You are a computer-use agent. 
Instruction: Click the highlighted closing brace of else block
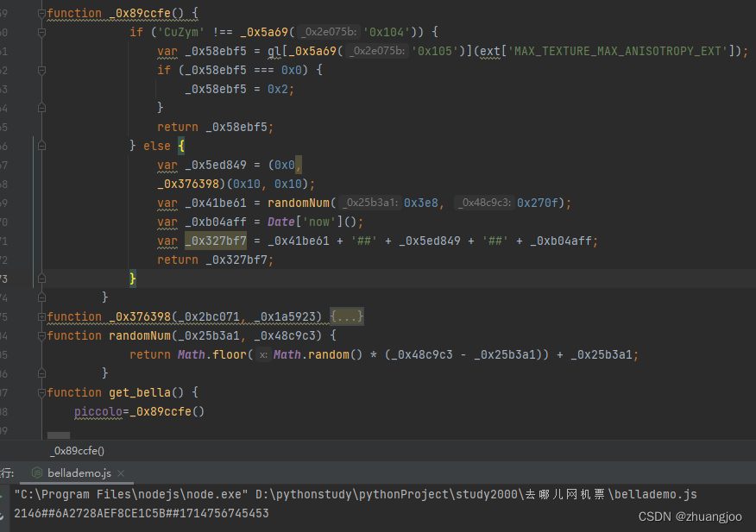(133, 279)
